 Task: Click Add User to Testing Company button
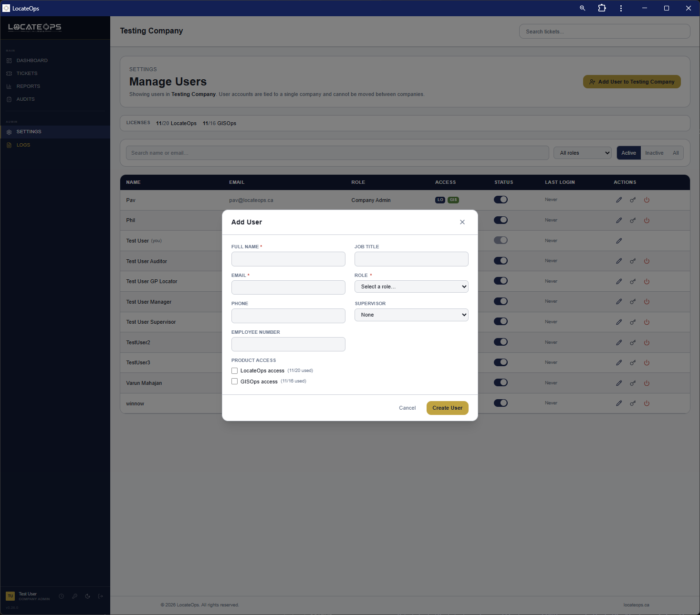[632, 82]
